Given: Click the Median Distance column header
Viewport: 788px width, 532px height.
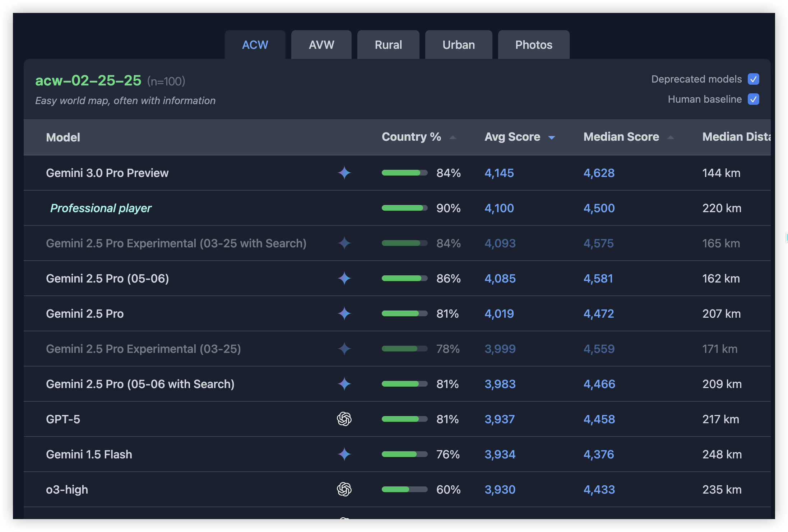Looking at the screenshot, I should tap(736, 137).
